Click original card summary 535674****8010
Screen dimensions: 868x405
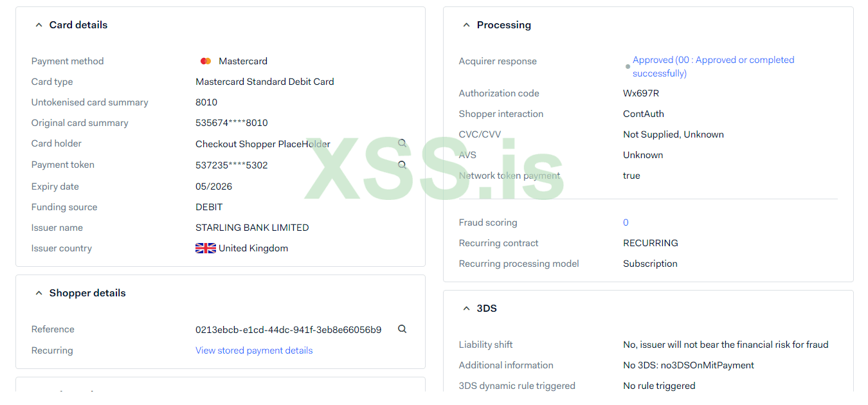[231, 123]
